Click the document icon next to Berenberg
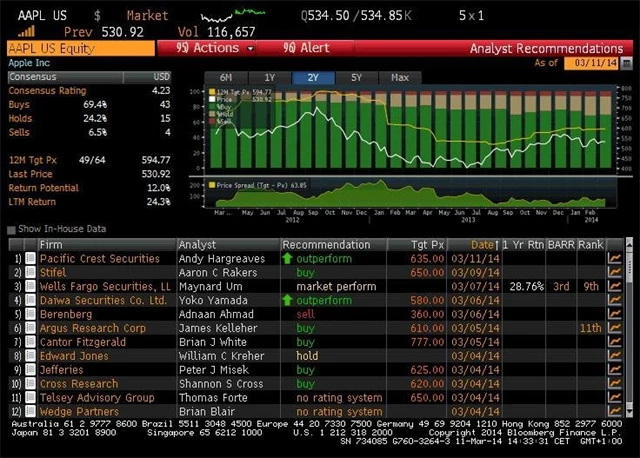The width and height of the screenshot is (640, 458). pos(29,315)
